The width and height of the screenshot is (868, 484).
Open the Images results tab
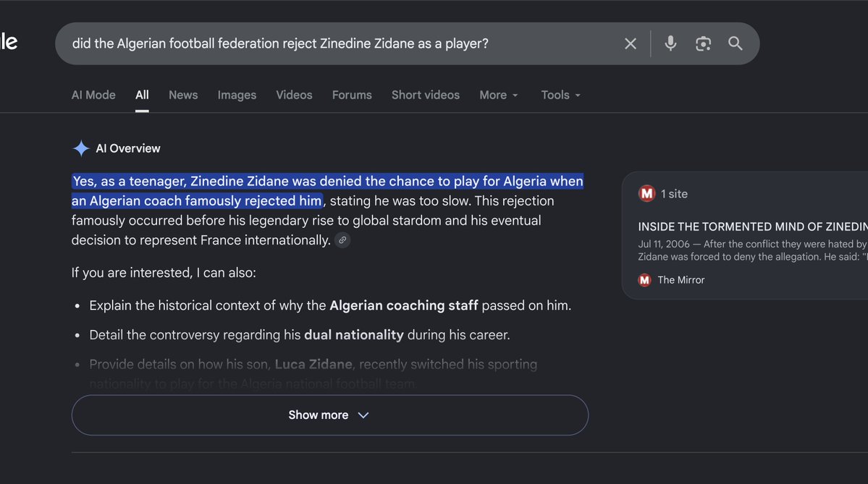coord(237,95)
